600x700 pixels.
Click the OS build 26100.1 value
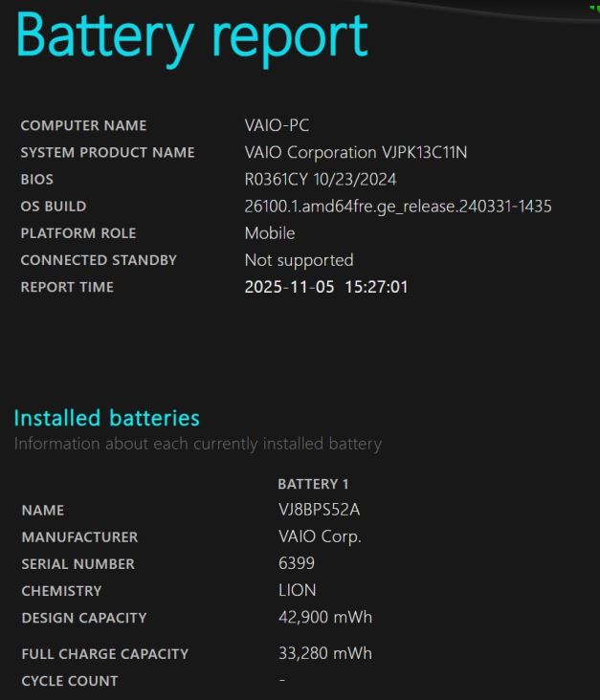pos(398,206)
